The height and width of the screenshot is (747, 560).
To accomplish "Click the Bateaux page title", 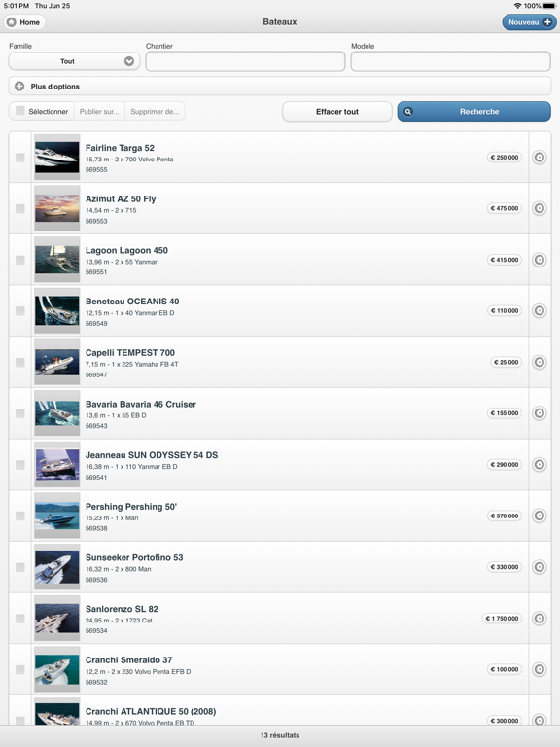I will coord(280,22).
